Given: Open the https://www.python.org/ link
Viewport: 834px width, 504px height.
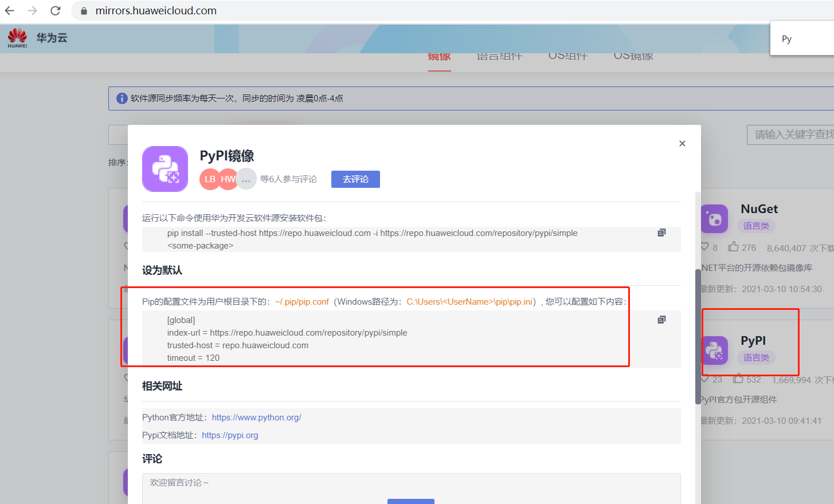Looking at the screenshot, I should [x=257, y=418].
